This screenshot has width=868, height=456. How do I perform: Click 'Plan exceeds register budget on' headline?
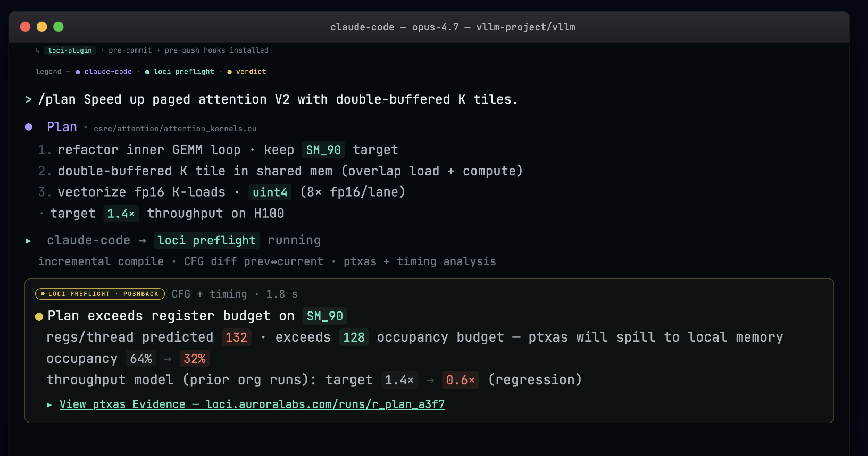[x=171, y=316]
